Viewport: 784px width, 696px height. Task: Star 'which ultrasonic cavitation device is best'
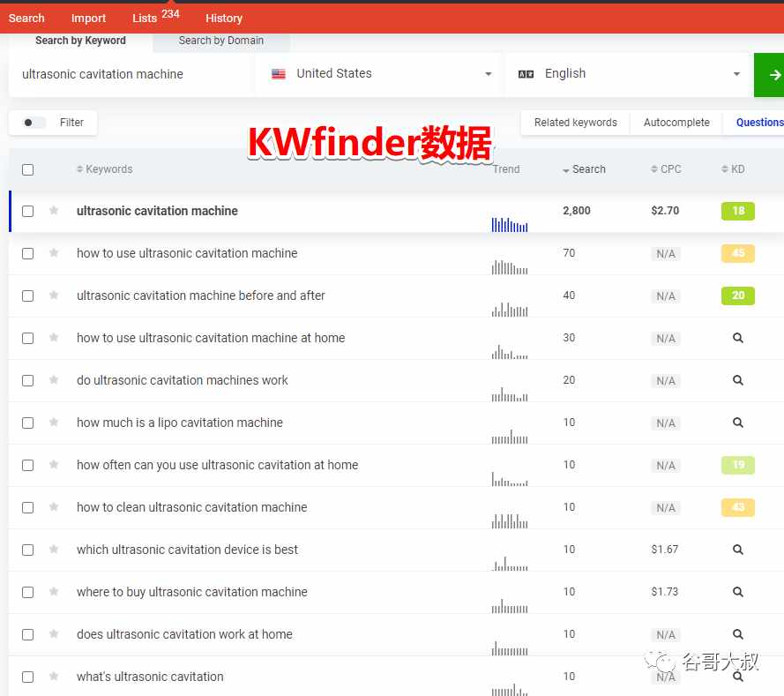54,550
